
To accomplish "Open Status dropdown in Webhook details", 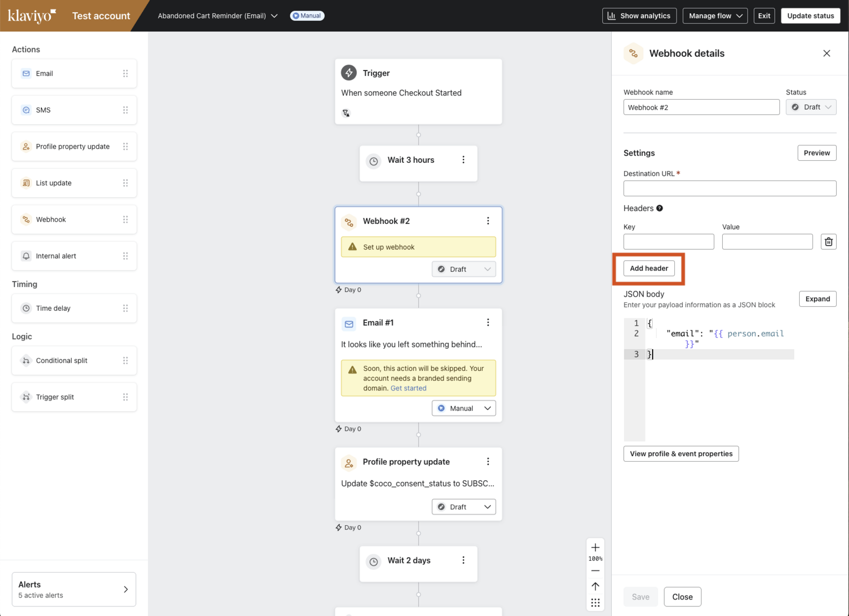I will pyautogui.click(x=811, y=107).
